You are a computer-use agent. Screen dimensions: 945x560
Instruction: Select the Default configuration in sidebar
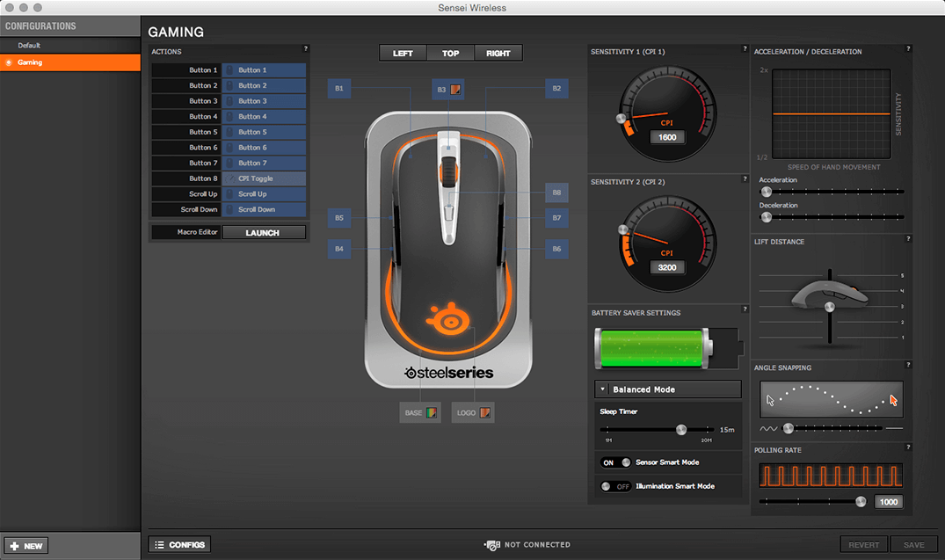(29, 46)
